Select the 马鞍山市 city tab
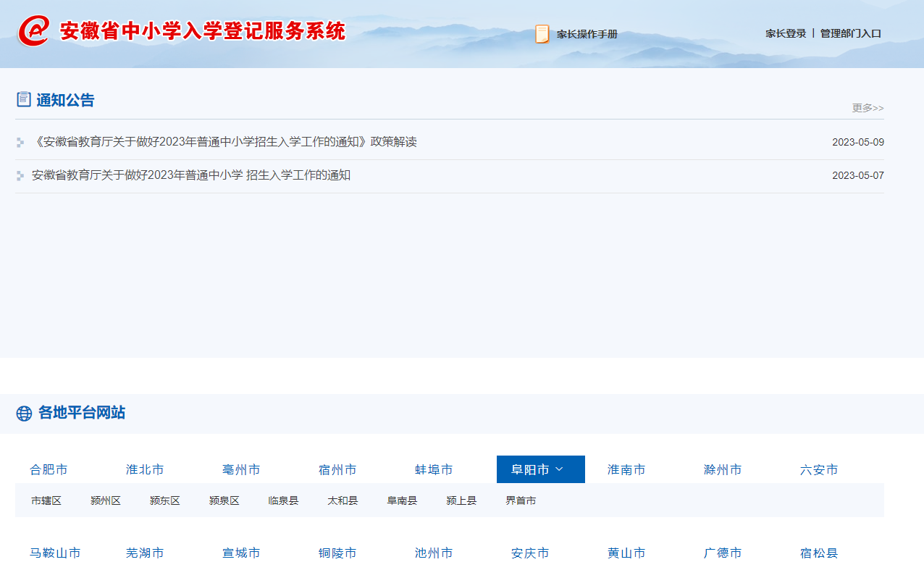 pos(55,553)
